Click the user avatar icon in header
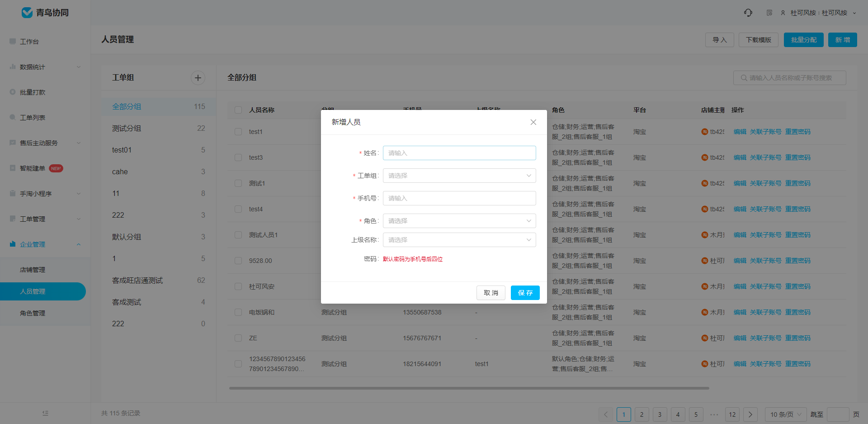 (x=783, y=13)
